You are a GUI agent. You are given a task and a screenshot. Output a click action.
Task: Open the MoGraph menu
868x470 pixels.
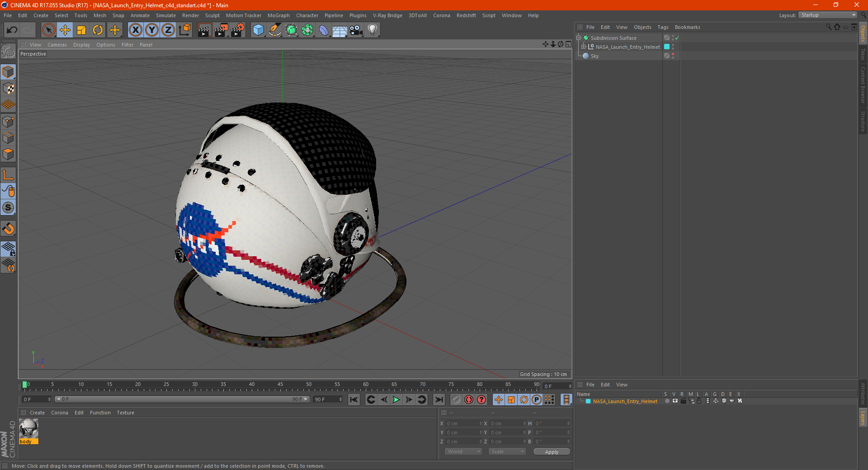pyautogui.click(x=278, y=15)
